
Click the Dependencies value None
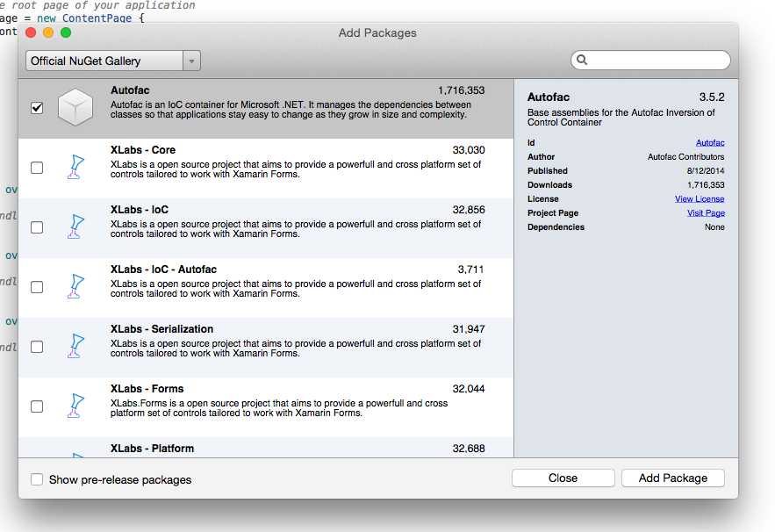point(714,227)
